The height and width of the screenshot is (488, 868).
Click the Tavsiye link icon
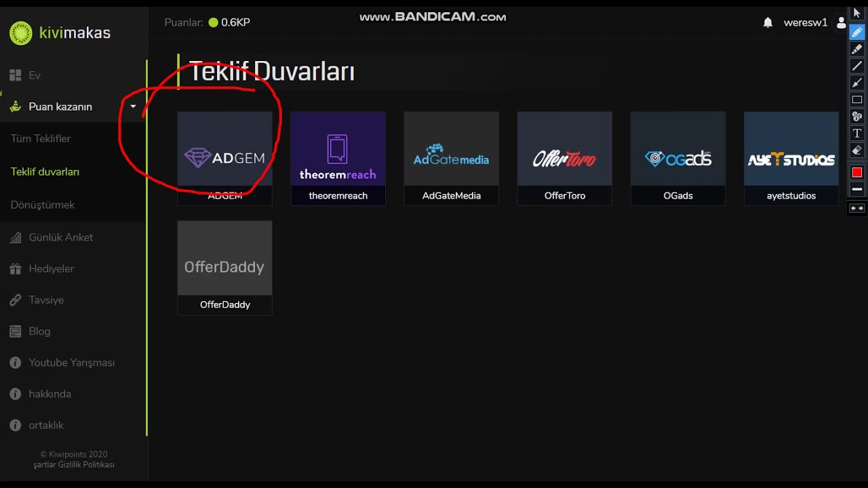15,300
